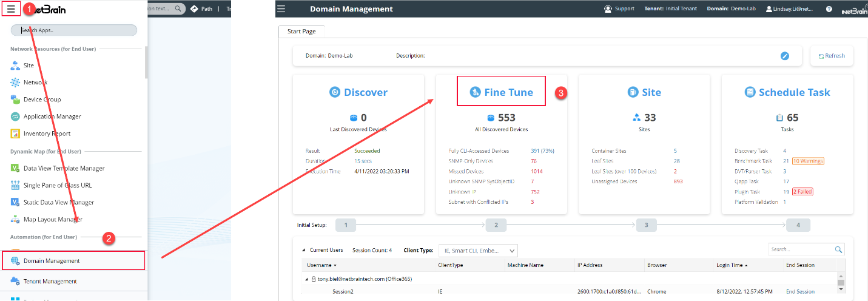Viewport: 868px width, 301px height.
Task: Click the Session2 row text
Action: [x=343, y=292]
